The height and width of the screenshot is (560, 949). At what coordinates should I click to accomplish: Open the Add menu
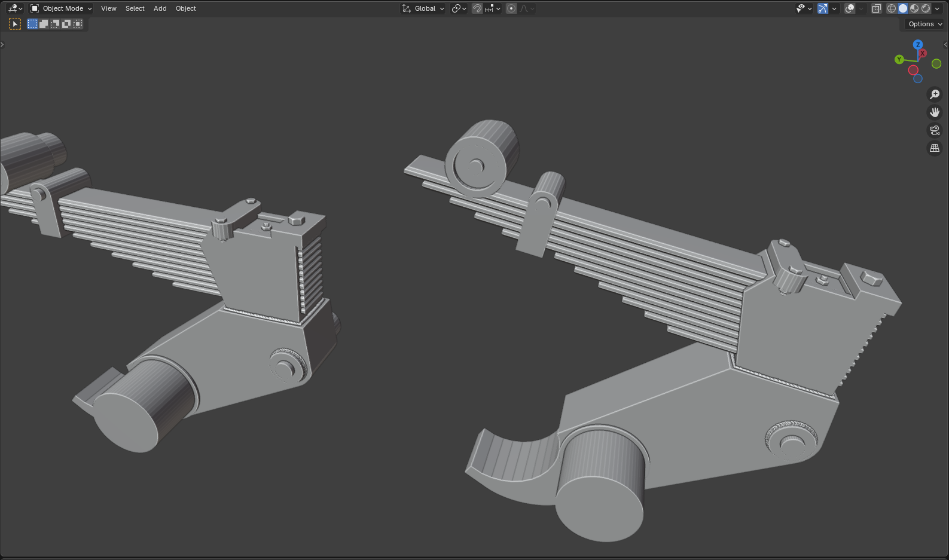click(x=160, y=8)
